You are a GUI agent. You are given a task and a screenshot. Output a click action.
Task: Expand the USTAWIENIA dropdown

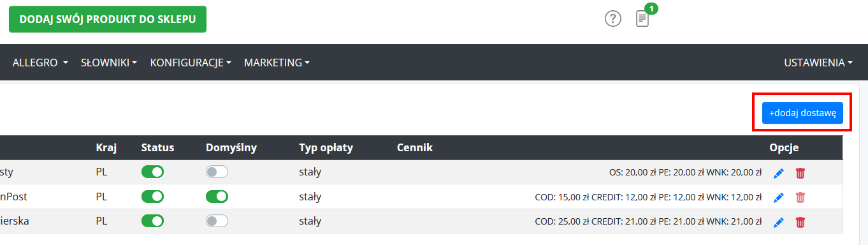click(818, 63)
